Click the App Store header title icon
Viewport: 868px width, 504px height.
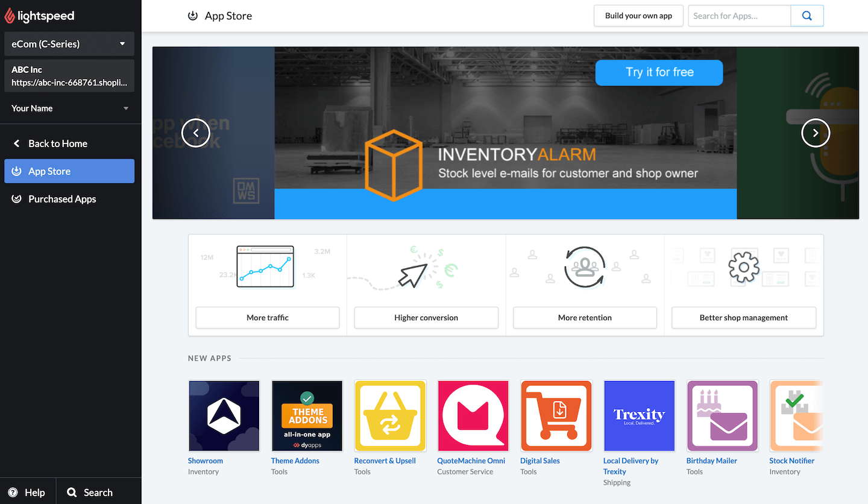(193, 16)
